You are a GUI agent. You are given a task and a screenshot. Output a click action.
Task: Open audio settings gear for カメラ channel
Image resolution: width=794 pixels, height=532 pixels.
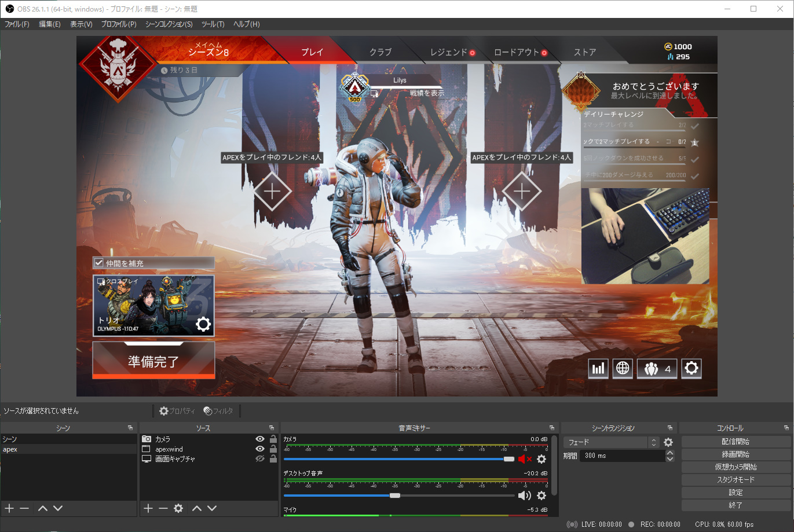(541, 459)
